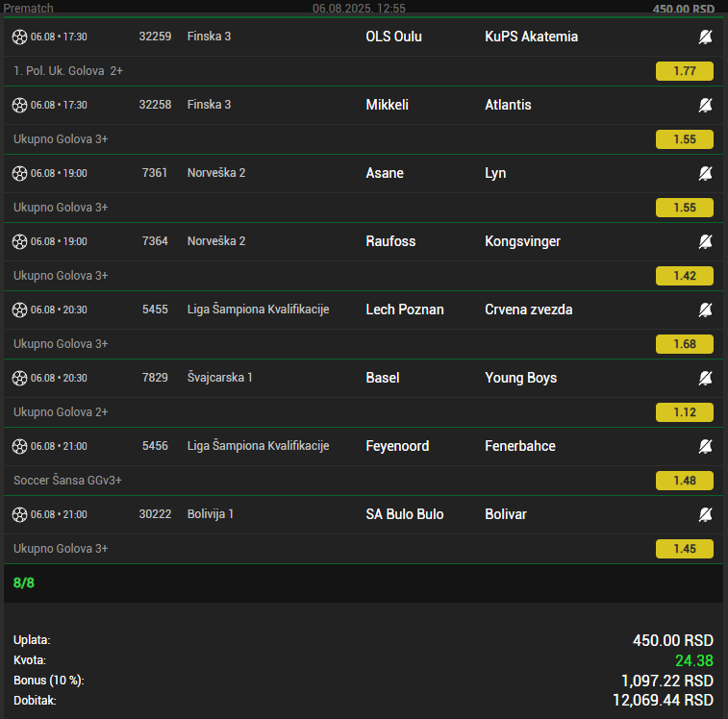
Task: Select Basel team name
Action: [383, 378]
